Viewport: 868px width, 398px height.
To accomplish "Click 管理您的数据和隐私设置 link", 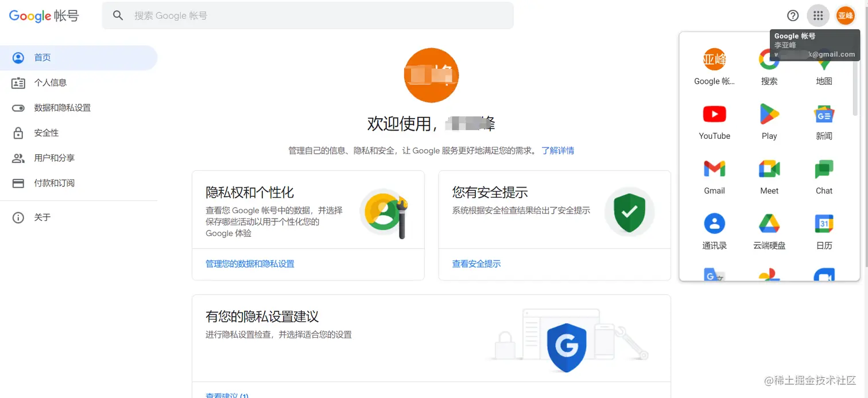I will click(250, 264).
